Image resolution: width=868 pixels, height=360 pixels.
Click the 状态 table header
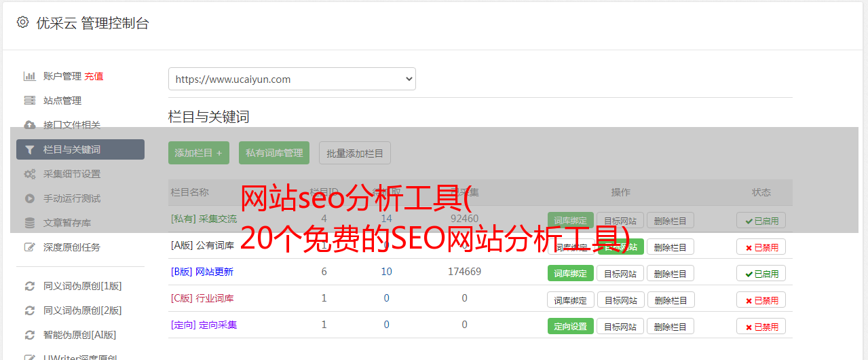pyautogui.click(x=761, y=192)
